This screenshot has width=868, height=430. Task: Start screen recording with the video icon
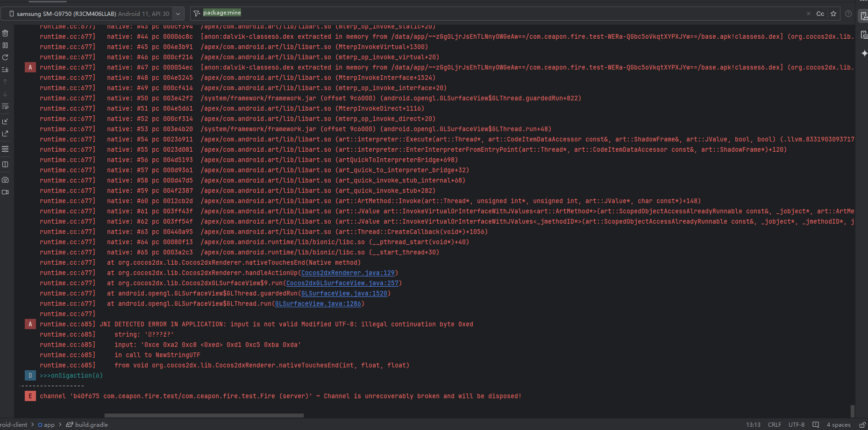[5, 192]
